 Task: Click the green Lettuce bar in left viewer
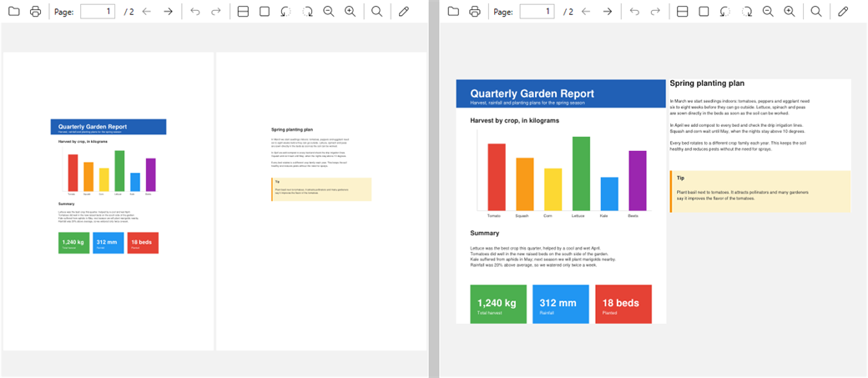(x=119, y=170)
